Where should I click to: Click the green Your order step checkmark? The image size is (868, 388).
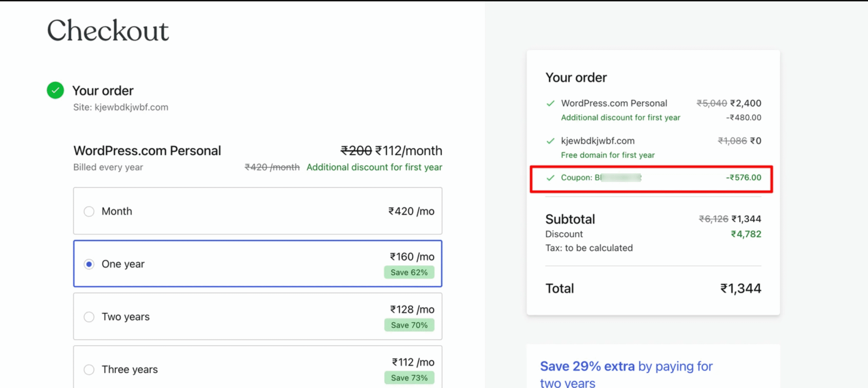[x=55, y=90]
